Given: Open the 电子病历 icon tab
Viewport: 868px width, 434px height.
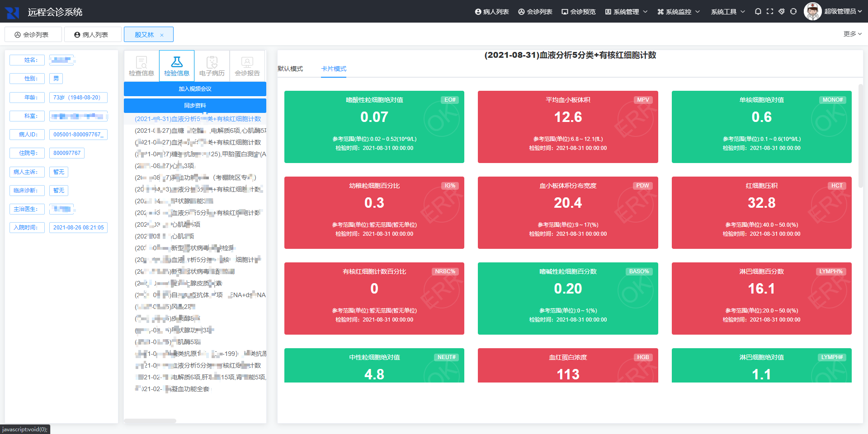Looking at the screenshot, I should point(212,66).
